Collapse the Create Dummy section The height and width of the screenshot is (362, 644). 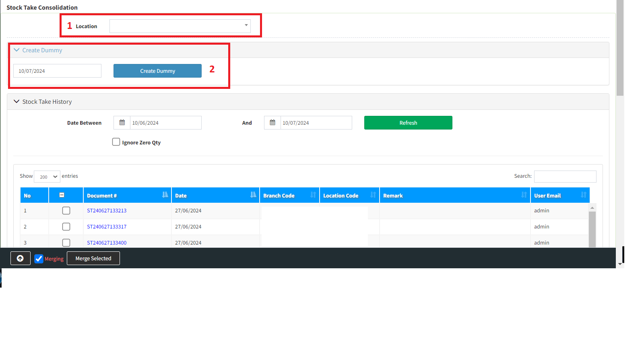(x=17, y=50)
